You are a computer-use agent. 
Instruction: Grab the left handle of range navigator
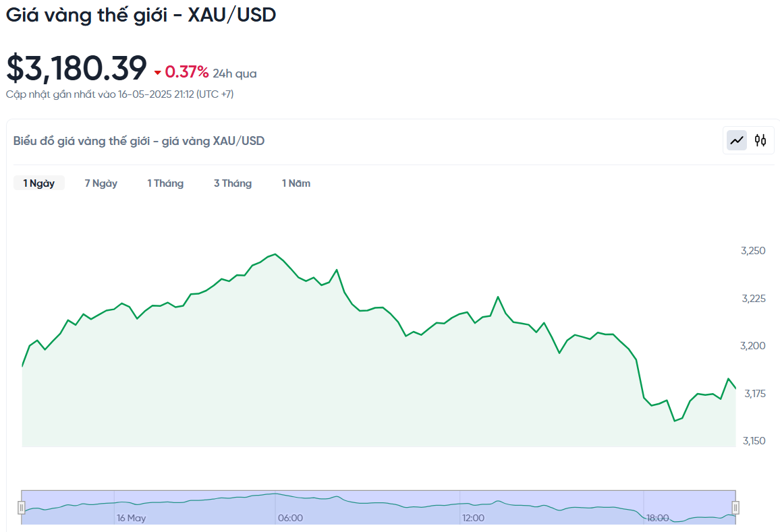[22, 507]
